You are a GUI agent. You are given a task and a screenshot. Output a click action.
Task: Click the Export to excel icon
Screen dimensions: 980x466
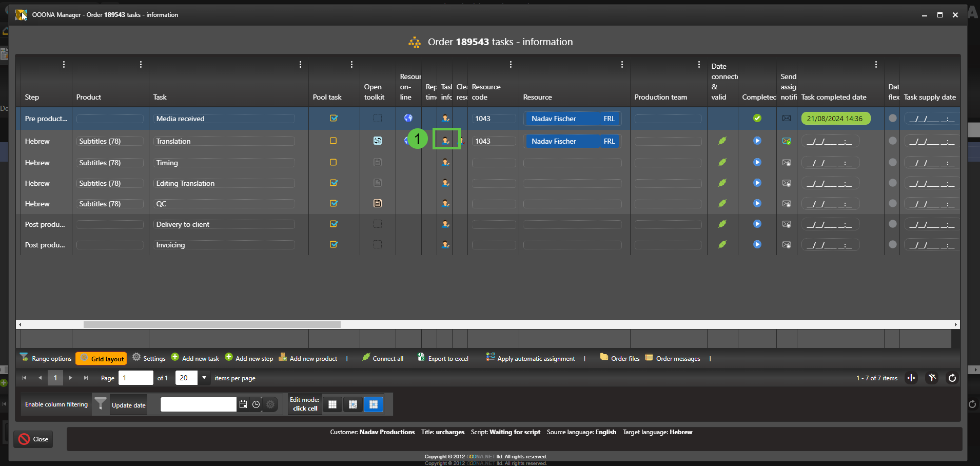[x=421, y=358]
